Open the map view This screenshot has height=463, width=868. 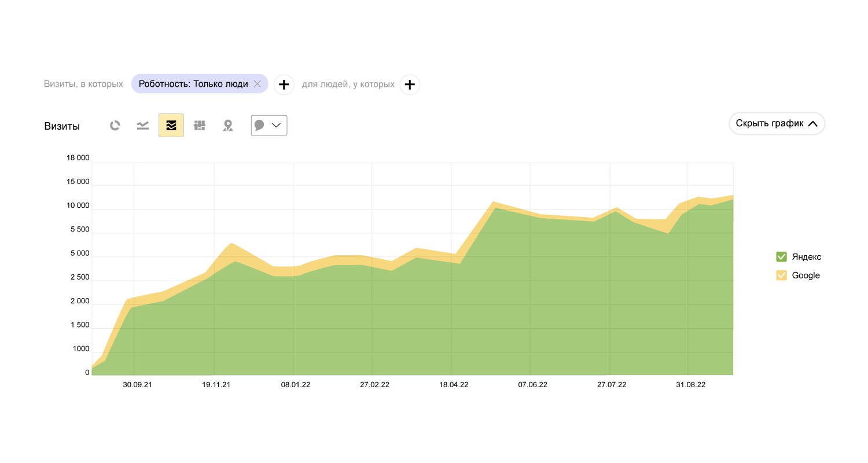pos(228,126)
